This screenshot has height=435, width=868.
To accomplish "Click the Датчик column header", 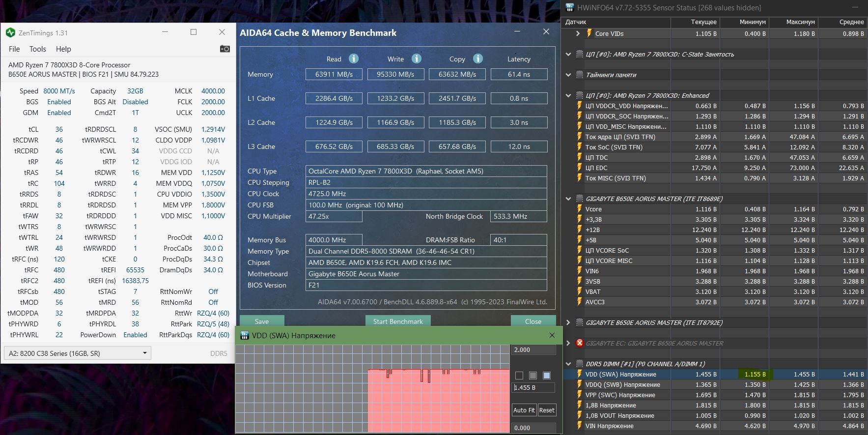I will point(616,22).
